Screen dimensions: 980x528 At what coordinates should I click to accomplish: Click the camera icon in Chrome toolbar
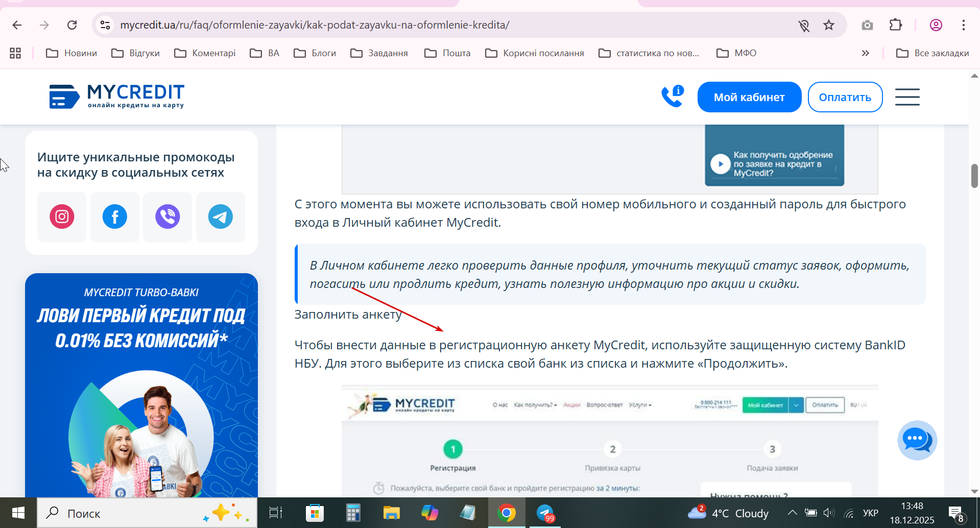point(867,25)
